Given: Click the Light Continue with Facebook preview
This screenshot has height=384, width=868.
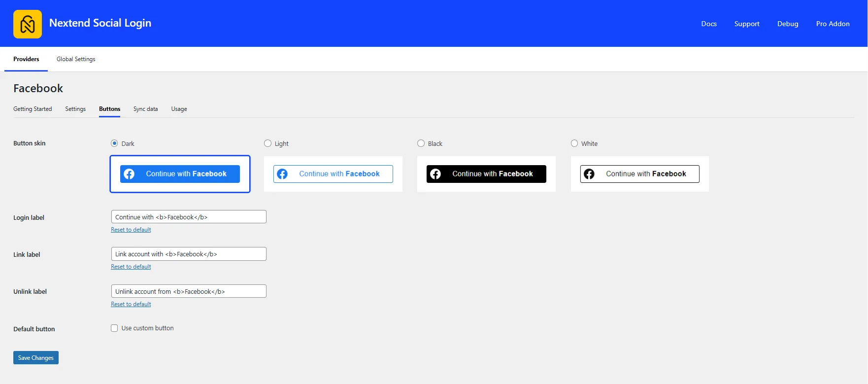Looking at the screenshot, I should point(333,174).
